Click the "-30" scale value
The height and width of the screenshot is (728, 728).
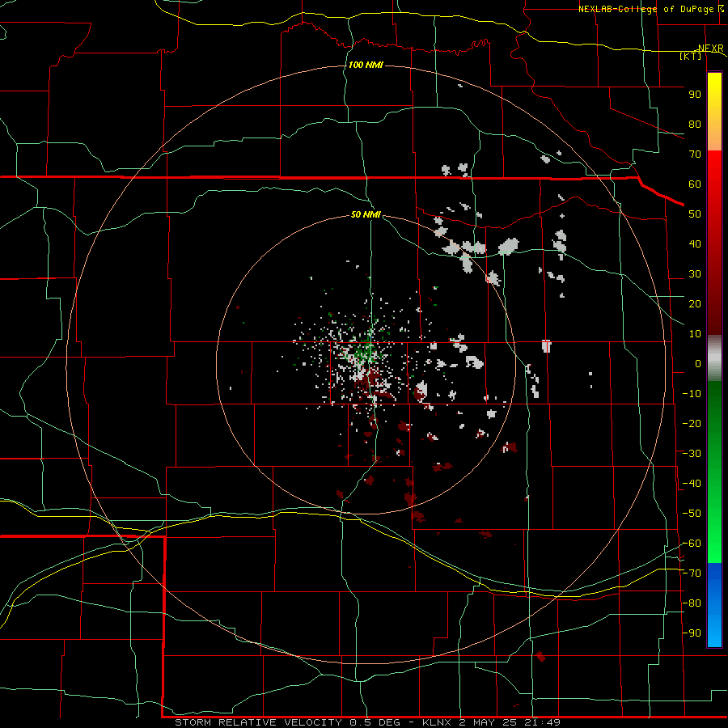click(692, 454)
